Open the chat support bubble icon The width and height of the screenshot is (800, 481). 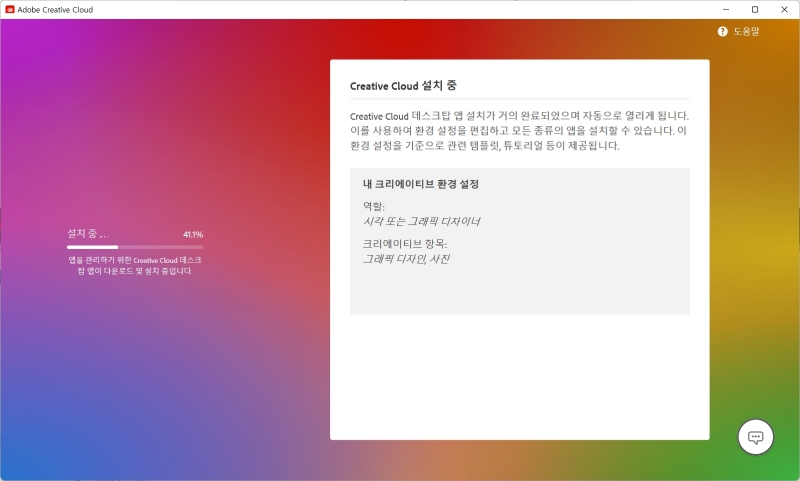coord(755,437)
